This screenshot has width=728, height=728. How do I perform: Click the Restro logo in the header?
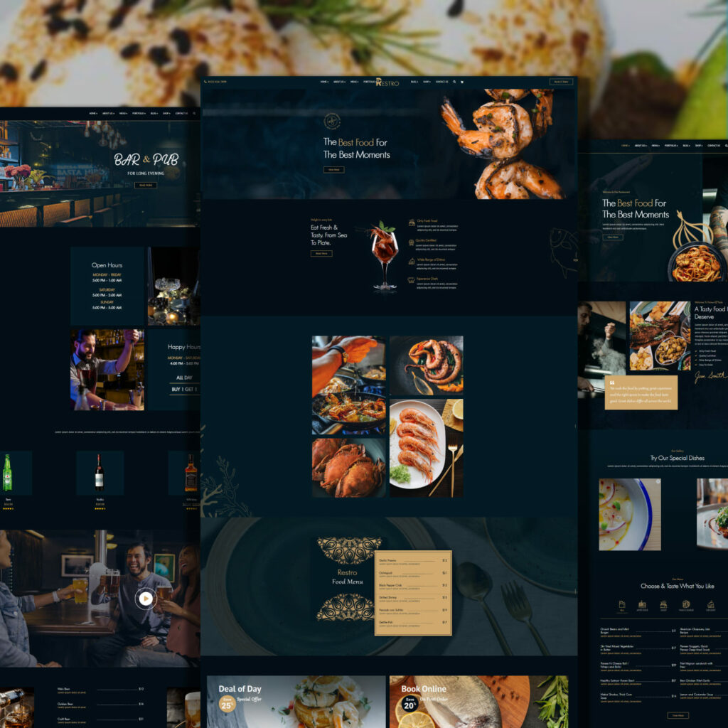coord(387,82)
